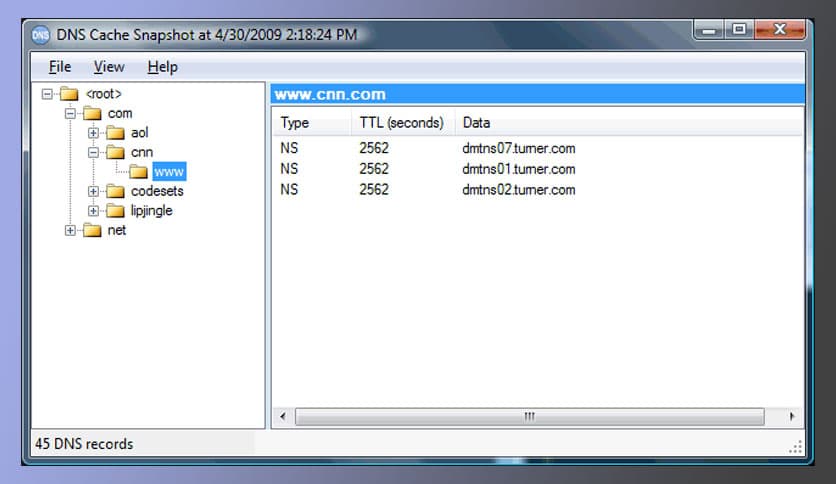Select the lipjingle tree item label

pos(152,211)
